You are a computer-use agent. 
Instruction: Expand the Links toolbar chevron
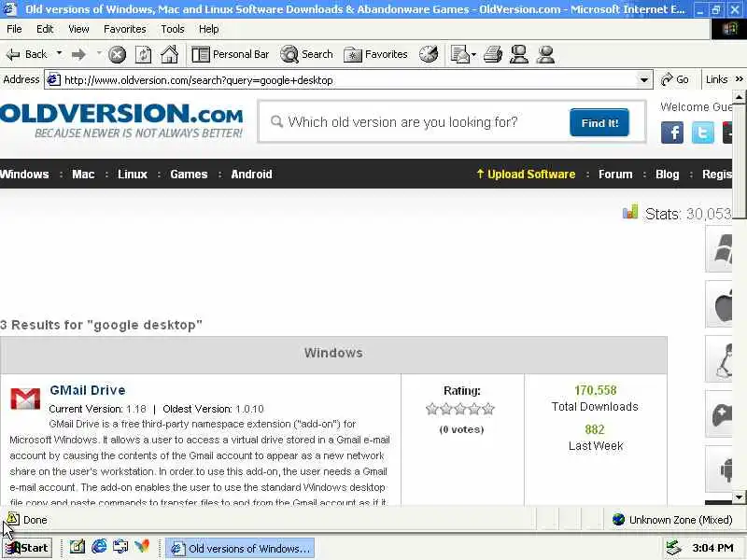coord(739,79)
